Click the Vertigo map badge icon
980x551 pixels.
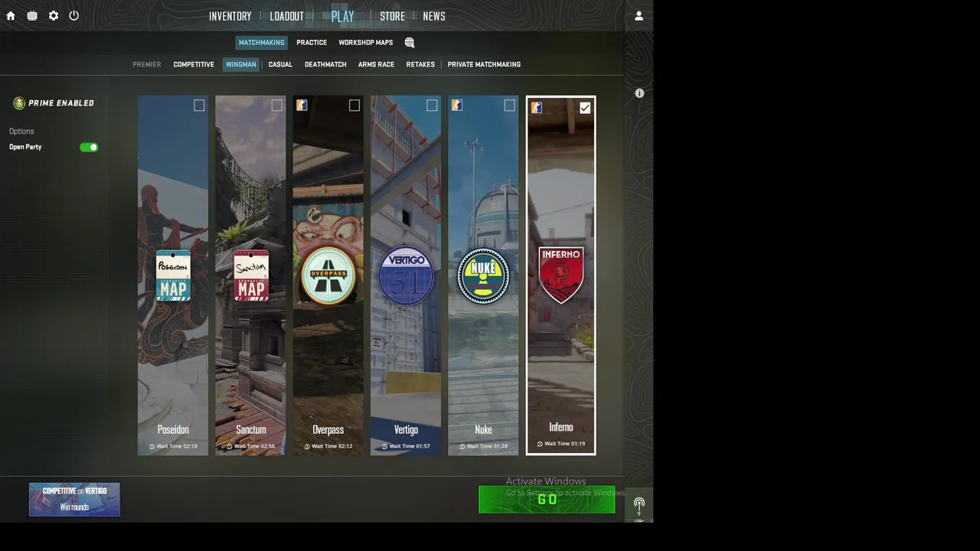point(406,275)
